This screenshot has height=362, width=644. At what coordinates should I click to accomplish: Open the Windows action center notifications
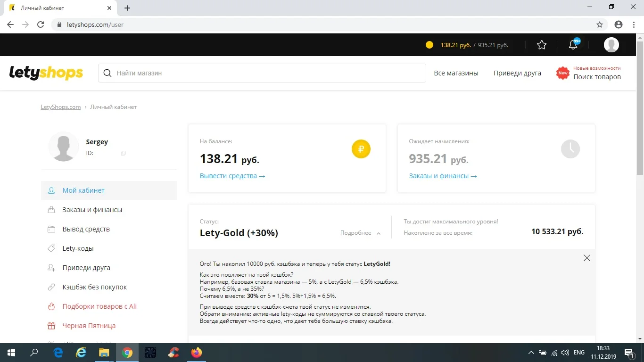(629, 353)
